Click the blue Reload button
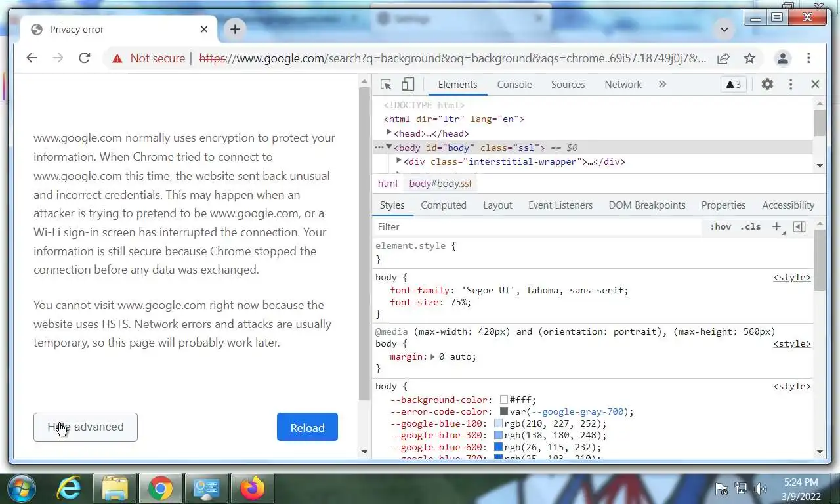Screen dimensions: 840x504 (307, 427)
